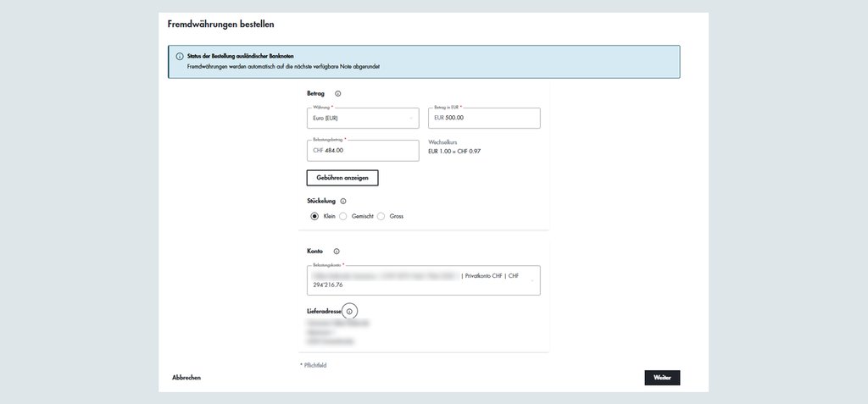Click the Betrag in EUR input field
This screenshot has height=404, width=868.
[x=485, y=119]
